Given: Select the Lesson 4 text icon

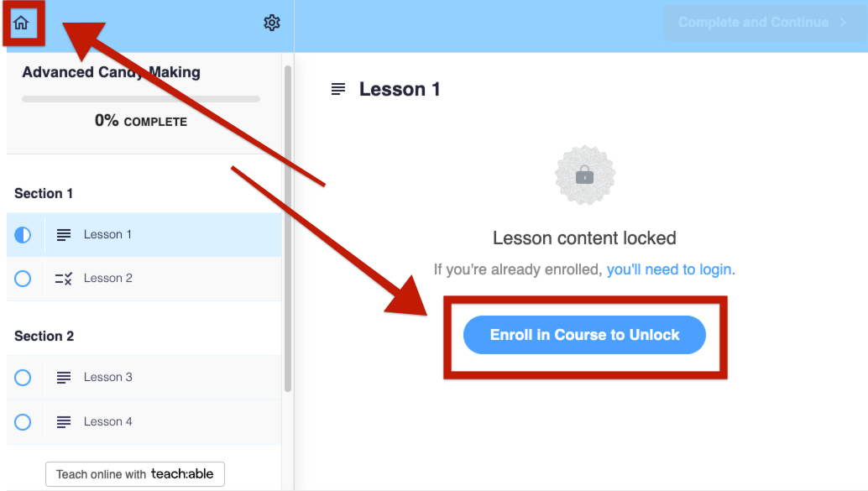Looking at the screenshot, I should 64,422.
